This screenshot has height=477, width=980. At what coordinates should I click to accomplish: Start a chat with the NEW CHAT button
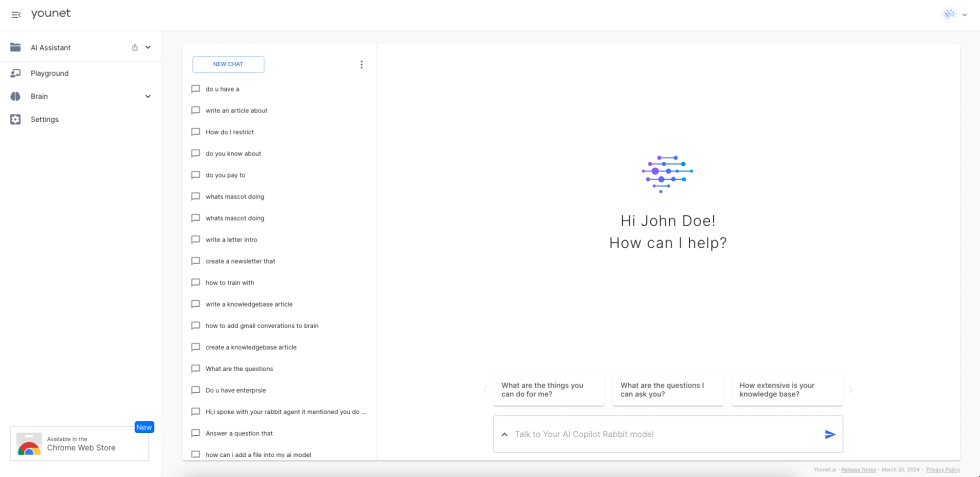(228, 64)
